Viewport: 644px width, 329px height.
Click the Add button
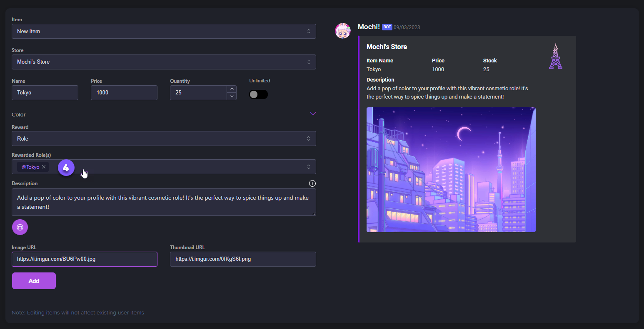tap(34, 281)
